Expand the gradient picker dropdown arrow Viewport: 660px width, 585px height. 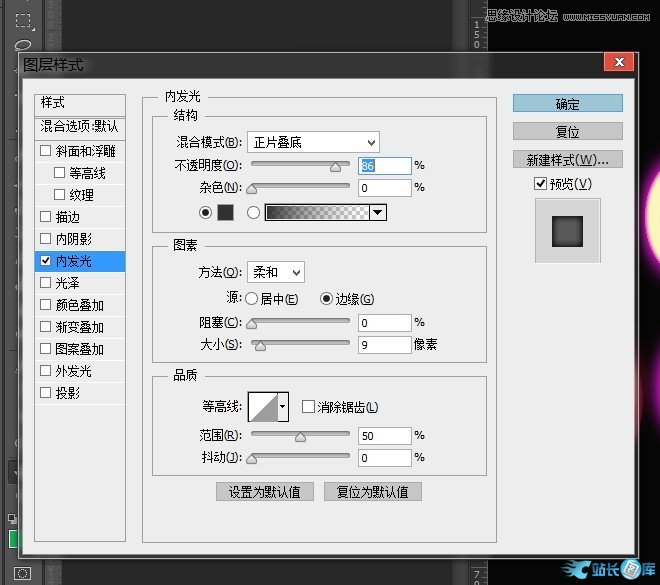pos(377,212)
